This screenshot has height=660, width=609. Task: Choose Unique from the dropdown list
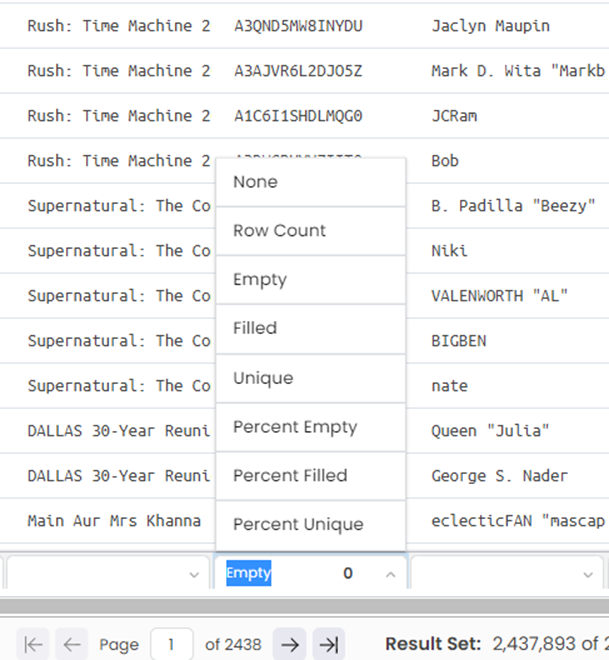pos(311,378)
